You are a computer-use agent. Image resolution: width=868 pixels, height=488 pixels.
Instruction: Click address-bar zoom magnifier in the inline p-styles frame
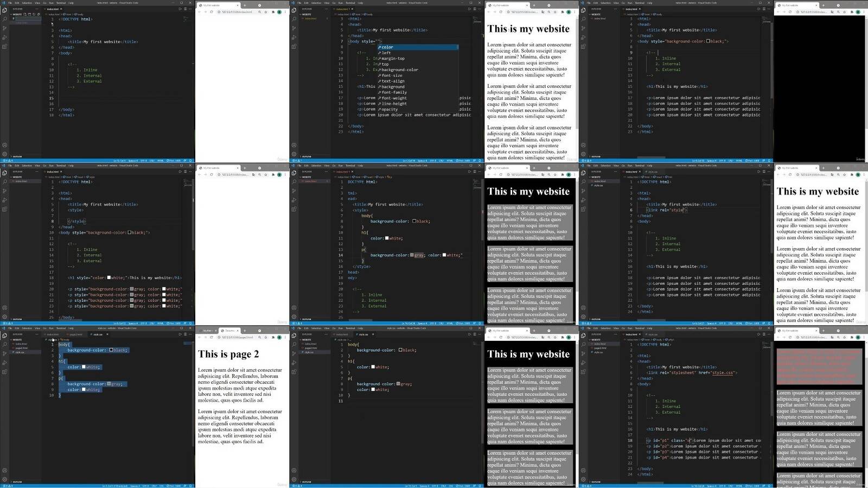point(259,174)
